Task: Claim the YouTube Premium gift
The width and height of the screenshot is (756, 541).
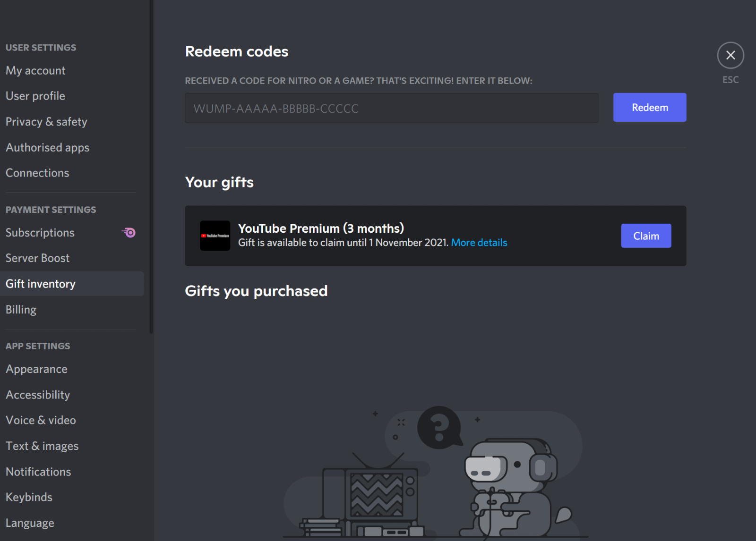Action: point(646,236)
